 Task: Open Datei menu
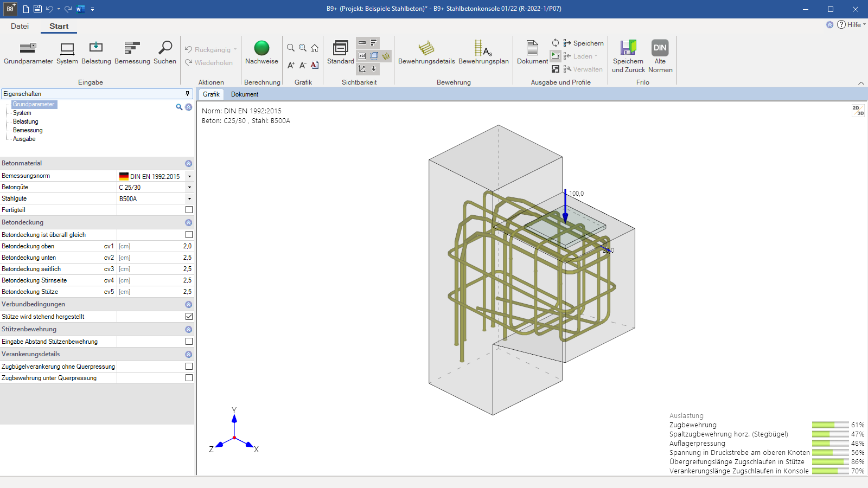[x=20, y=26]
